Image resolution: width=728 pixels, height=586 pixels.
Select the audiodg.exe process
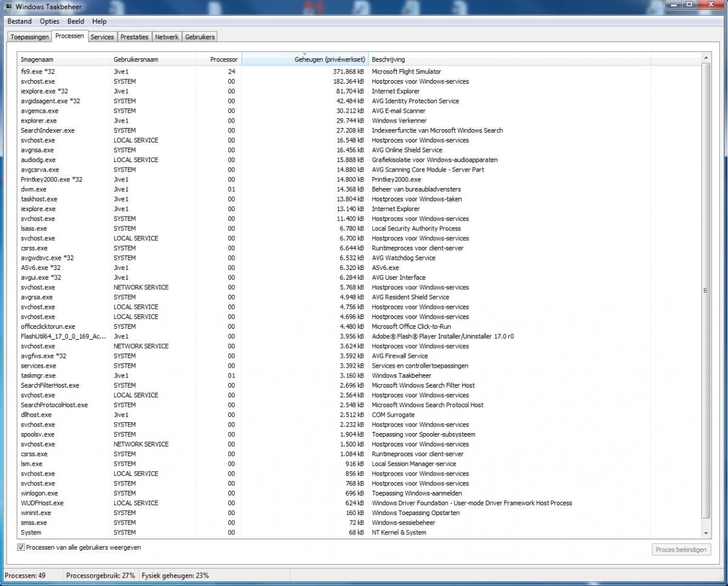click(359, 160)
